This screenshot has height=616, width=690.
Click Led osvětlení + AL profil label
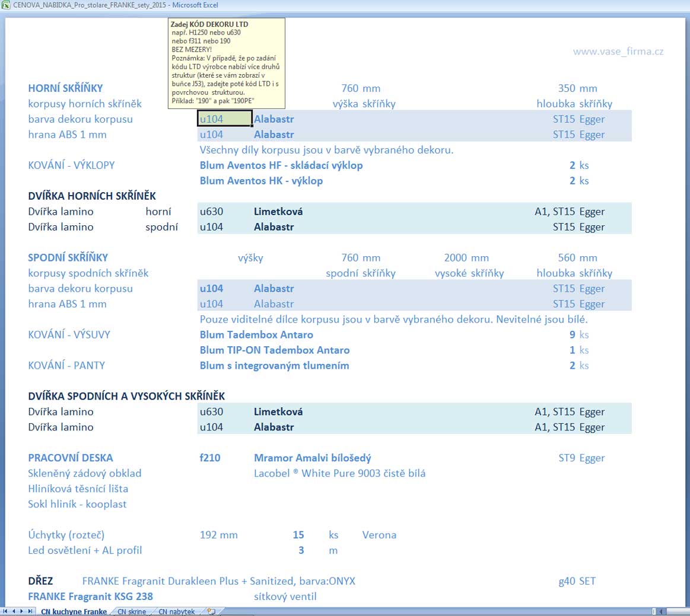85,550
